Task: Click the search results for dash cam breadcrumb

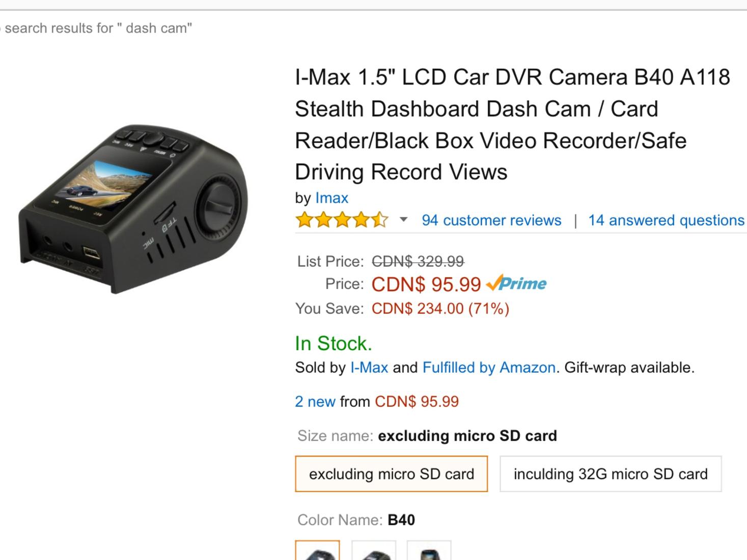Action: pyautogui.click(x=96, y=28)
